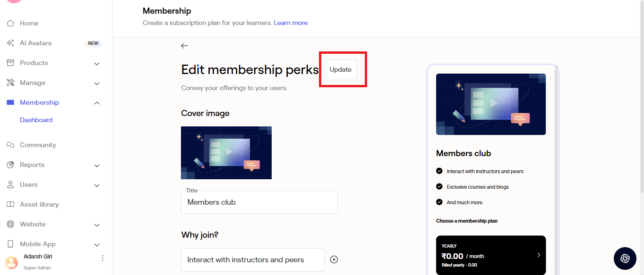Click the Adarsh Girl profile avatar
644x275 pixels.
[11, 262]
